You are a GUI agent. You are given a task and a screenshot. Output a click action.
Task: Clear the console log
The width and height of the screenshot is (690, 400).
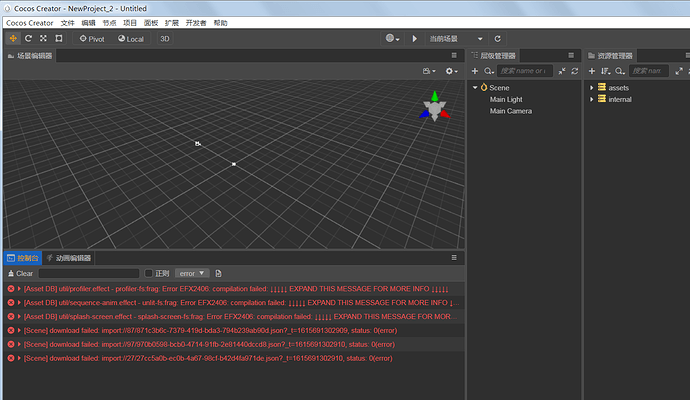20,273
